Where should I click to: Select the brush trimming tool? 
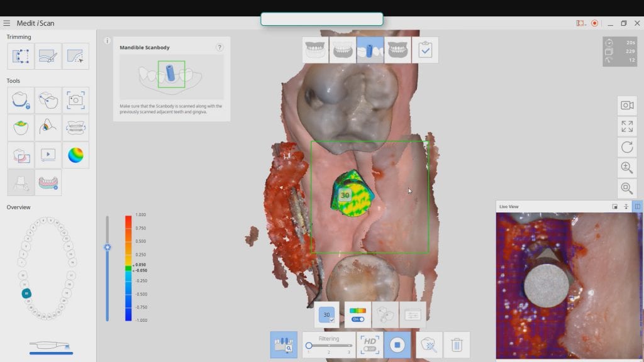coord(48,56)
